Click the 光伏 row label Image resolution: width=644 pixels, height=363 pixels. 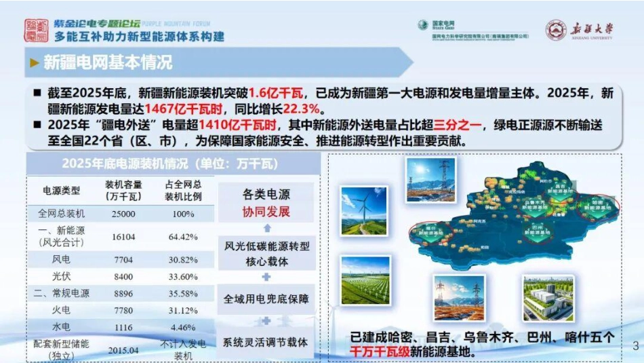click(61, 276)
